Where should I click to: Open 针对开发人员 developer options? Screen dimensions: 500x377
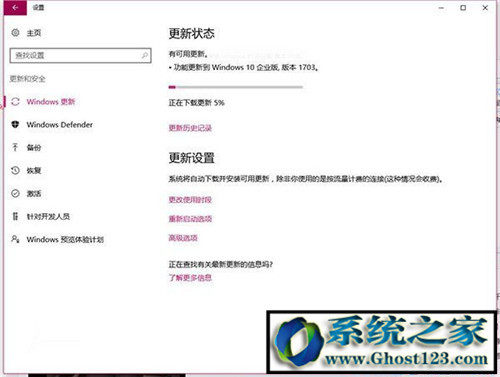[x=48, y=217]
